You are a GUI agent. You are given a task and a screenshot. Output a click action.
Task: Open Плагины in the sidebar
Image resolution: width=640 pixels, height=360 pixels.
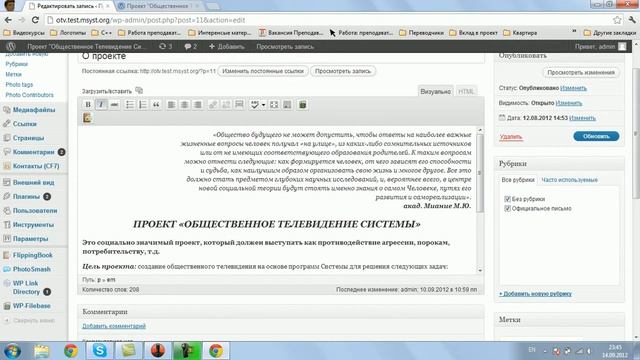(x=26, y=196)
